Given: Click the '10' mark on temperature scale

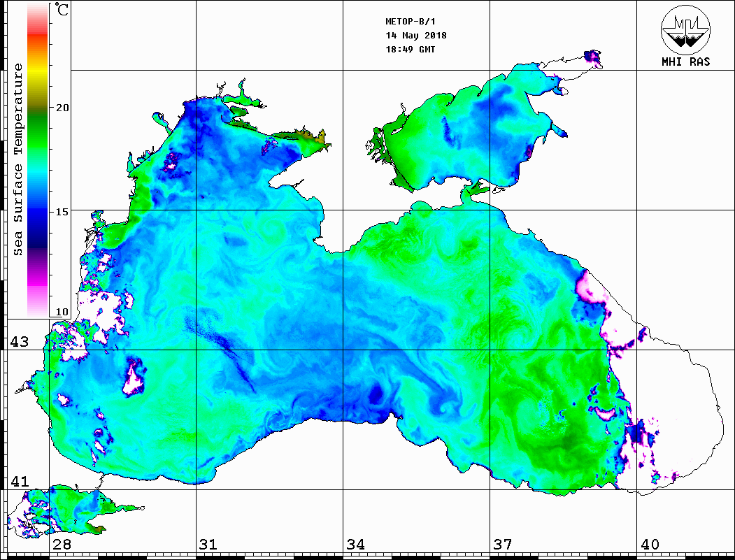Looking at the screenshot, I should [x=62, y=312].
